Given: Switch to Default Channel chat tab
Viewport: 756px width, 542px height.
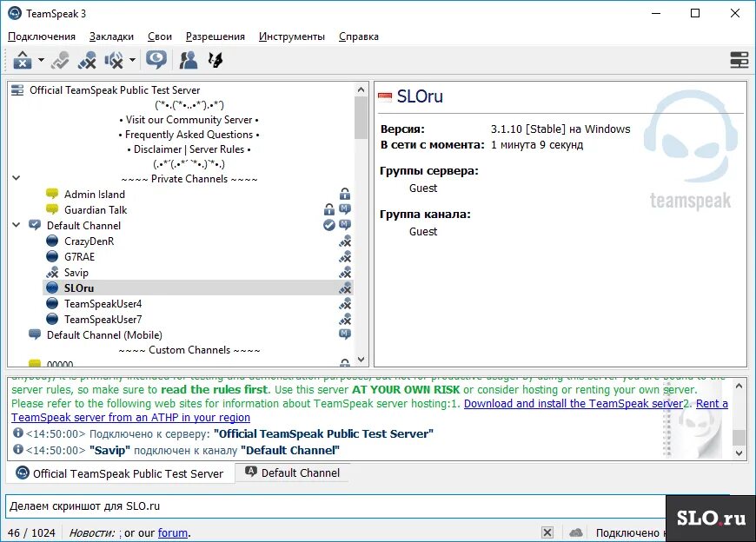Looking at the screenshot, I should [293, 473].
